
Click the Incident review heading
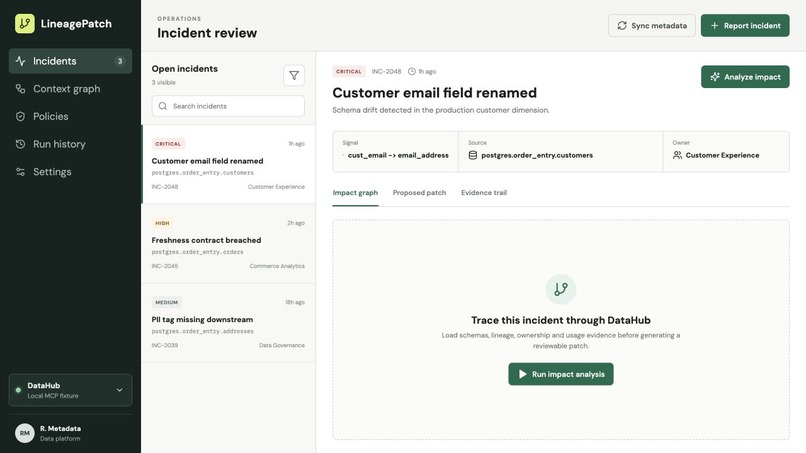pos(207,33)
